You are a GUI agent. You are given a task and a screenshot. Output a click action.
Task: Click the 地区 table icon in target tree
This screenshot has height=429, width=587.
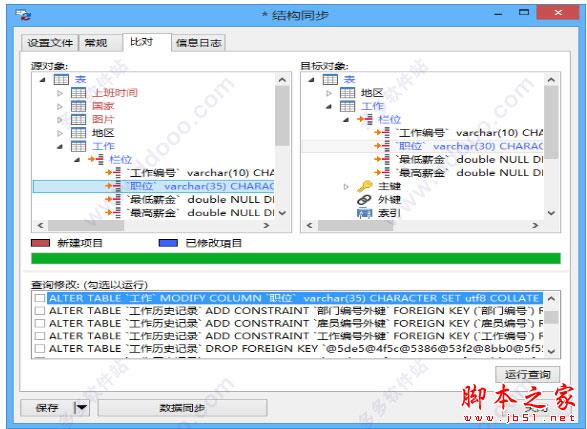coord(347,93)
